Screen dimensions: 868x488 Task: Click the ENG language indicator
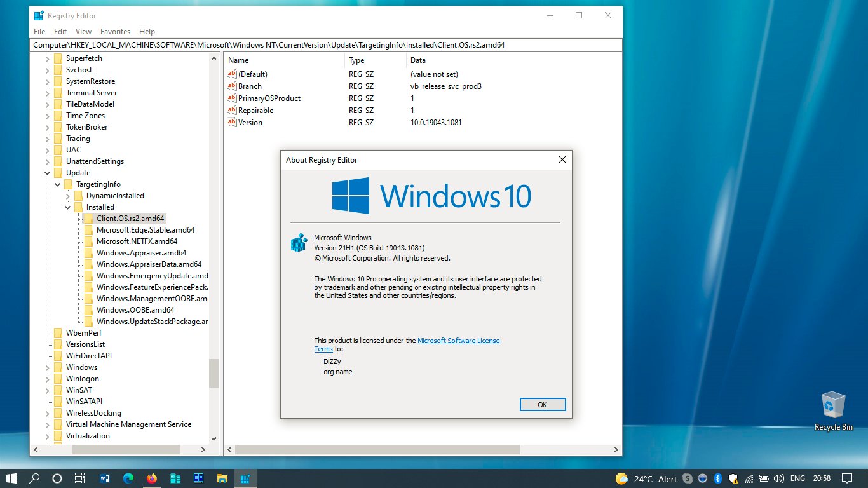pyautogui.click(x=797, y=478)
